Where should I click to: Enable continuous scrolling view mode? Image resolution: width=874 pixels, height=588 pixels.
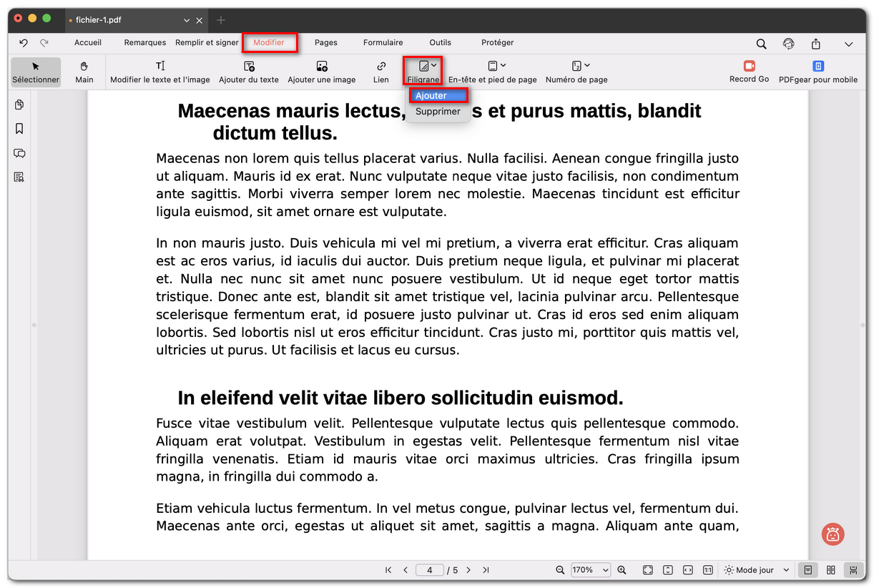pyautogui.click(x=853, y=570)
